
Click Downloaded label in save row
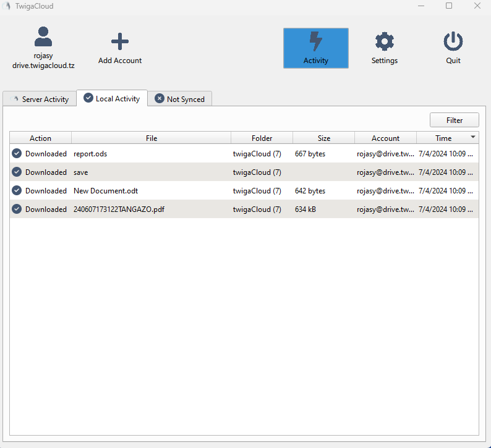click(46, 172)
